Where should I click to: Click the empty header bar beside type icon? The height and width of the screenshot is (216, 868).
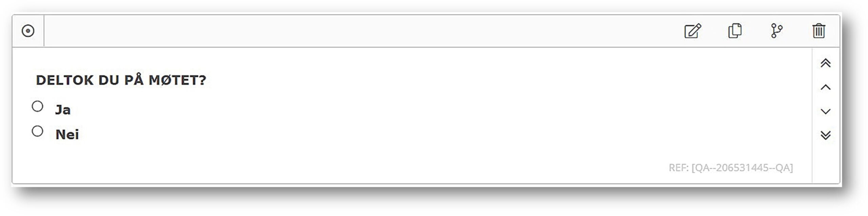[x=339, y=31]
